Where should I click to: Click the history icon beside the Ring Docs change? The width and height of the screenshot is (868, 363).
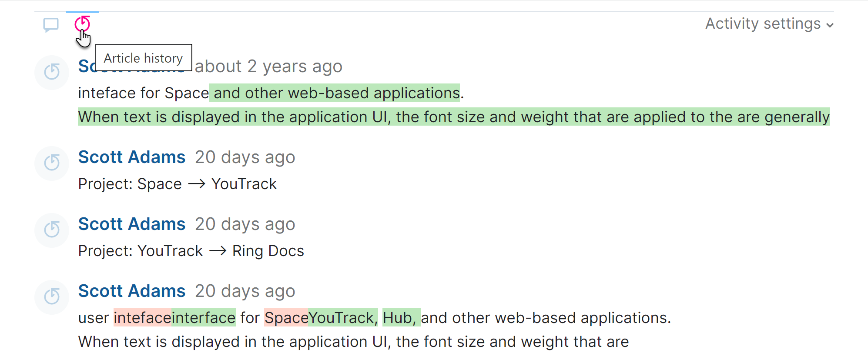(x=52, y=230)
